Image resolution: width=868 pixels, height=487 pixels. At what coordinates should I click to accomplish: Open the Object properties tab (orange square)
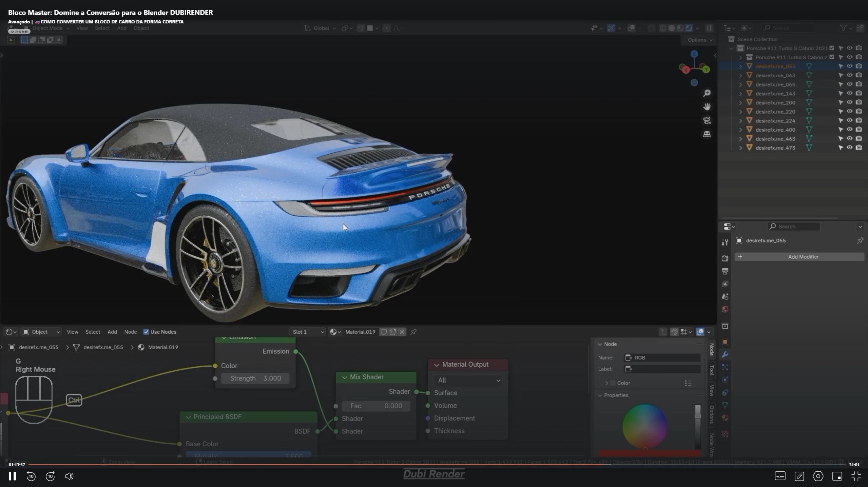pos(725,342)
